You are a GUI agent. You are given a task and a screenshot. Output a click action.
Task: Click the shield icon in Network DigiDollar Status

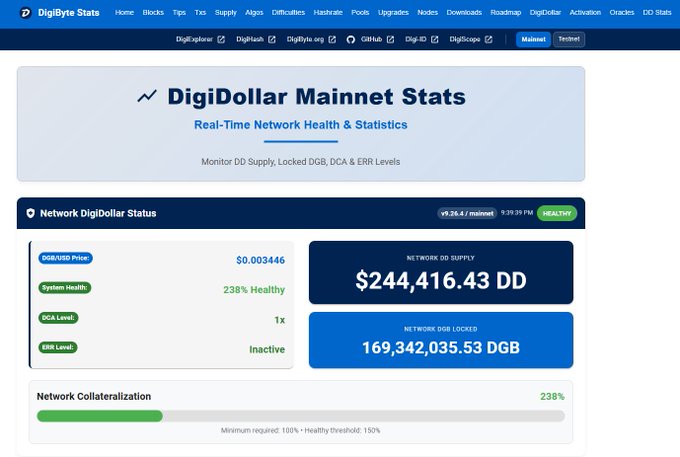click(x=30, y=213)
